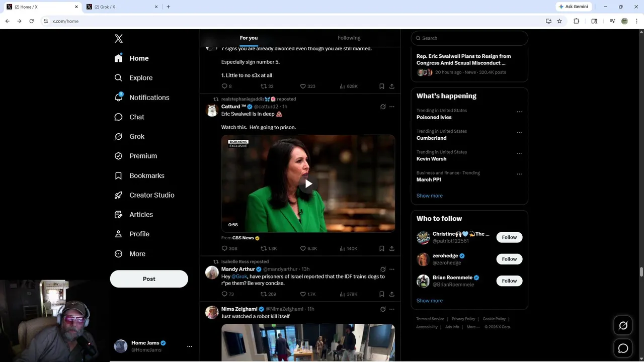Bookmark the Mandy Arthur post
This screenshot has width=644, height=362.
(x=382, y=294)
